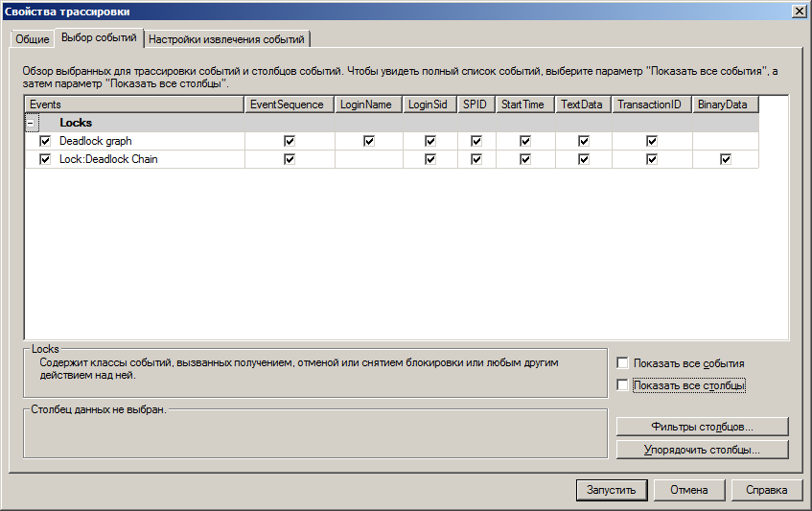Uncheck the Lock:Deadlock Chain event checkbox

coord(45,159)
